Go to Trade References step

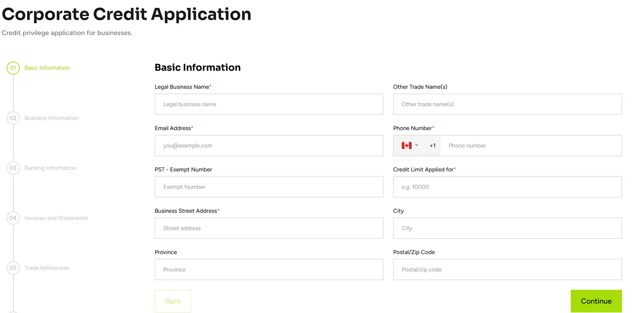(x=47, y=268)
